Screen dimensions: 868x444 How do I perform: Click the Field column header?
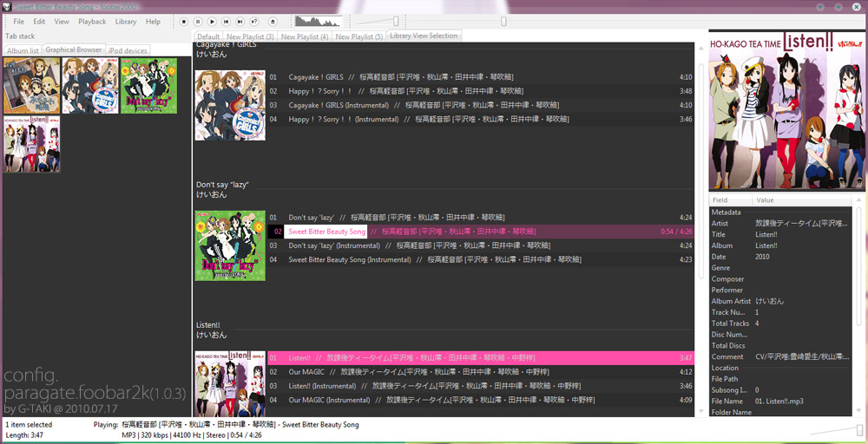[x=731, y=200]
